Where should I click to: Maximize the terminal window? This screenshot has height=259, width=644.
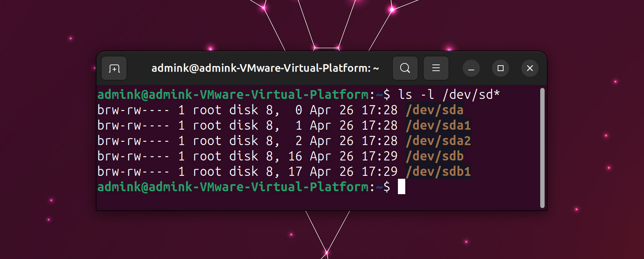(x=501, y=68)
